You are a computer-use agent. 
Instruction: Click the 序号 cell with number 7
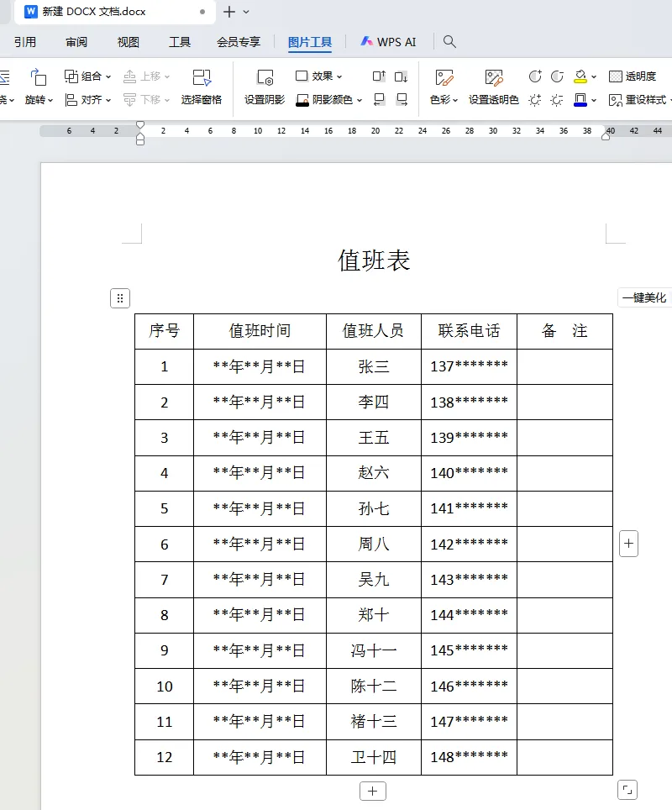click(x=165, y=580)
